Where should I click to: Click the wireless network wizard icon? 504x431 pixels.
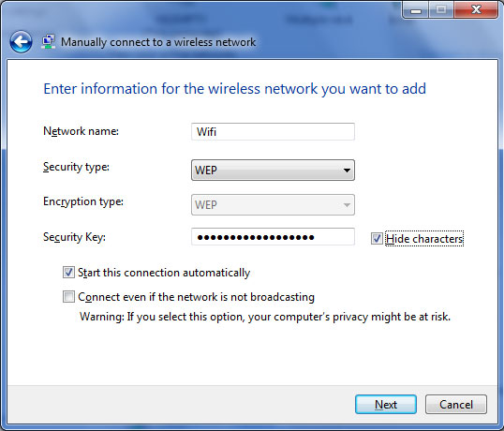48,42
